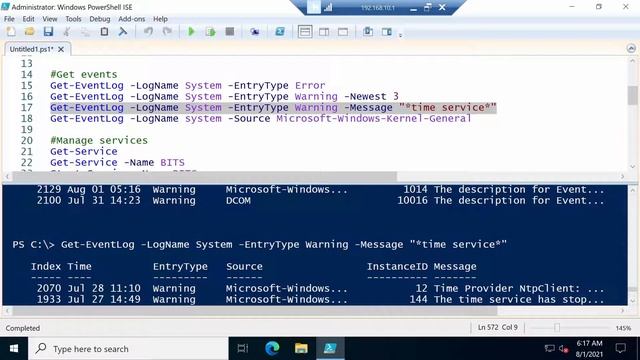Clear the console pane using the toolbar icon
The height and width of the screenshot is (360, 640).
[122, 32]
